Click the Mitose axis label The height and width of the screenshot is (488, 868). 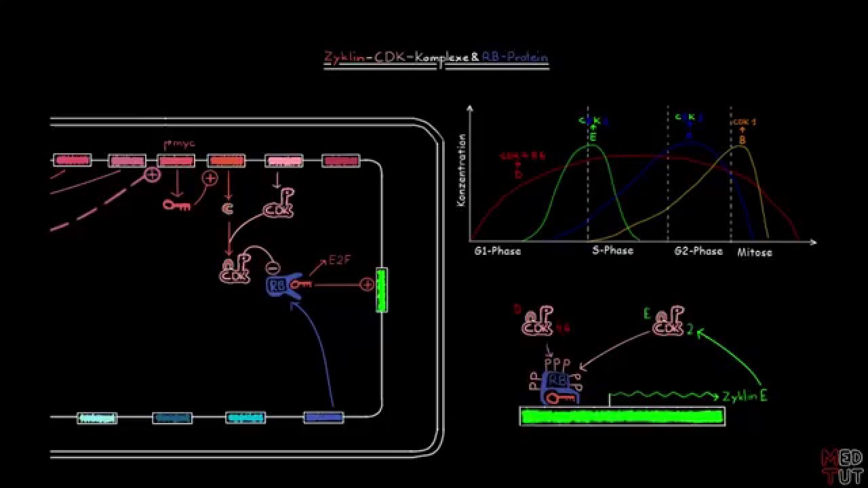755,252
